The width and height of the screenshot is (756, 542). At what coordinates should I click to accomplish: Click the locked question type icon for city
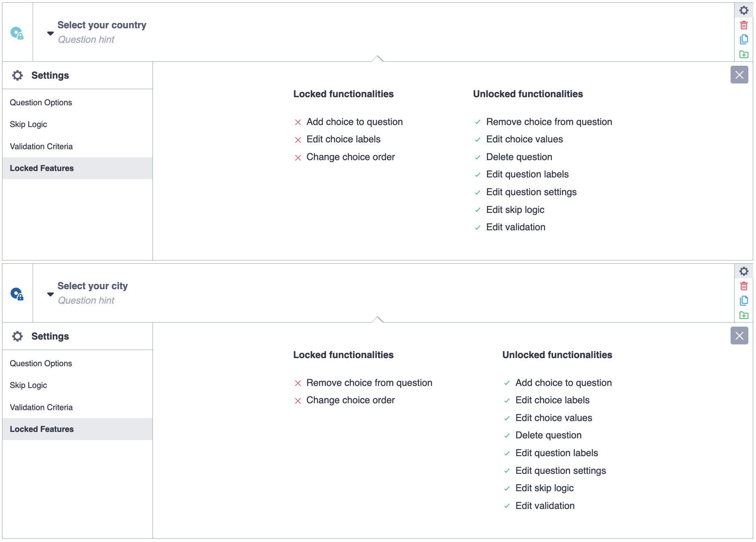tap(17, 294)
